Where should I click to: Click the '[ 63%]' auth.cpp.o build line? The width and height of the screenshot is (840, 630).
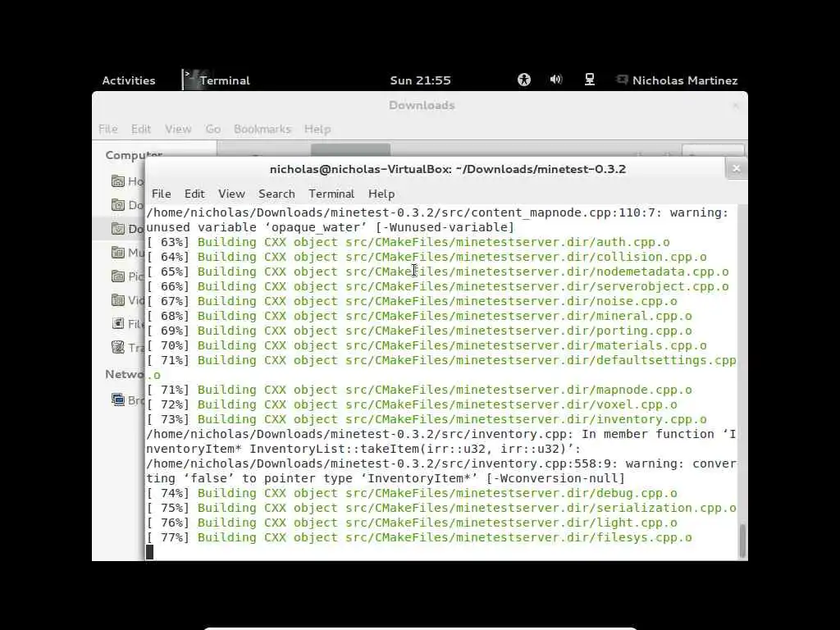click(x=409, y=242)
